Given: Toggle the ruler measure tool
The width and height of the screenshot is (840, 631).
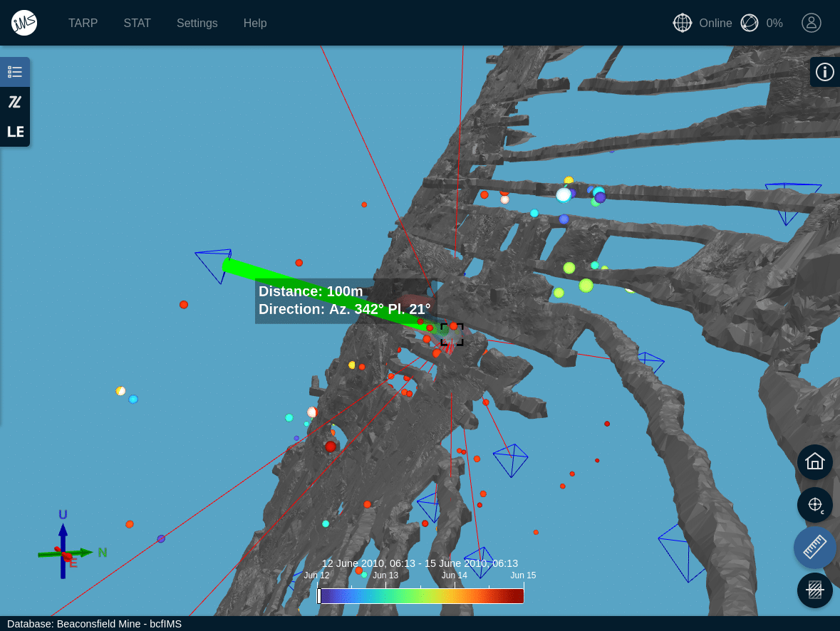Looking at the screenshot, I should click(814, 548).
